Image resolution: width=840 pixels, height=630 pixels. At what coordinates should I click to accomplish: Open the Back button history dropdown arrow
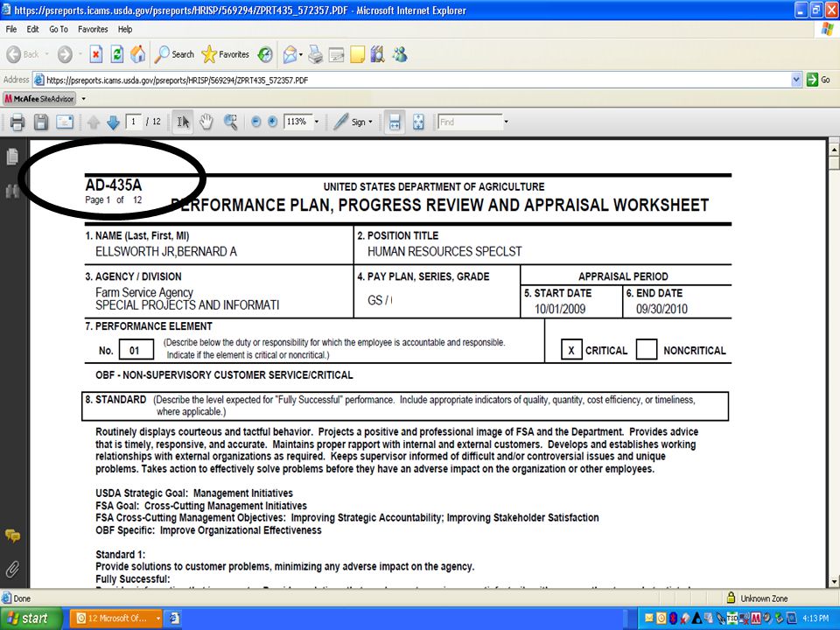point(46,54)
